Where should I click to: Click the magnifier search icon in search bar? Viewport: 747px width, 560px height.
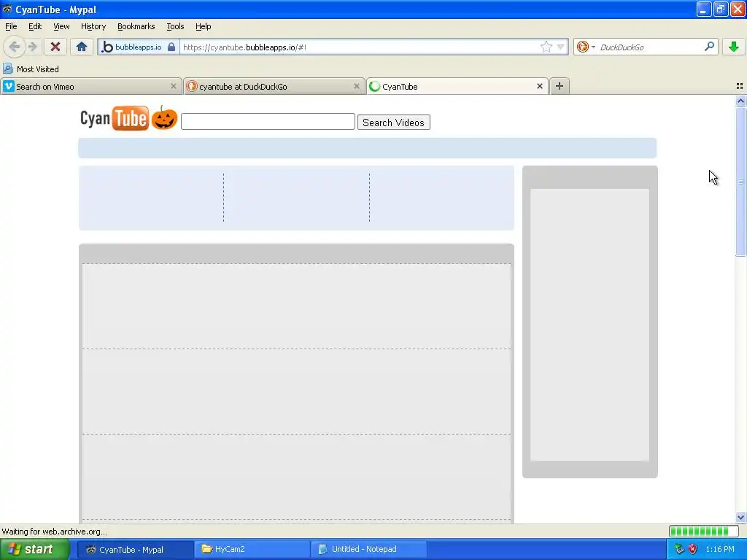[709, 46]
